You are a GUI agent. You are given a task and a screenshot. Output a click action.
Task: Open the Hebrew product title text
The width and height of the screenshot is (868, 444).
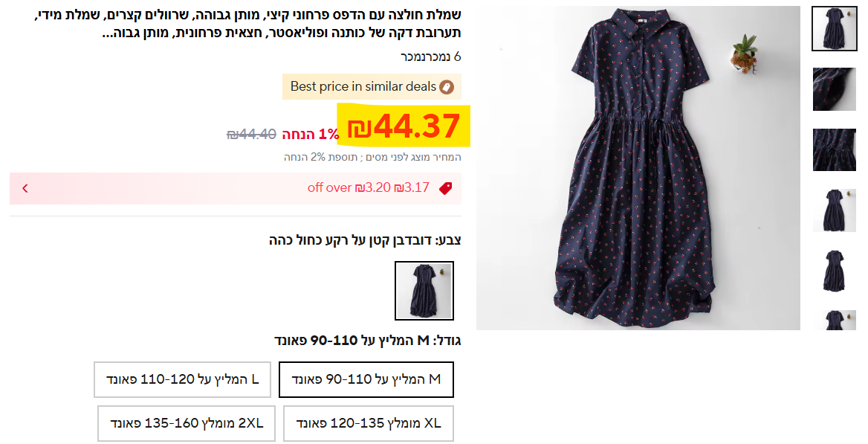tap(248, 24)
